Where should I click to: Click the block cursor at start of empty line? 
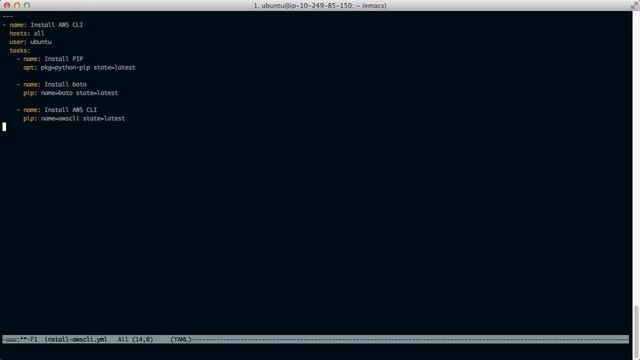click(x=4, y=127)
